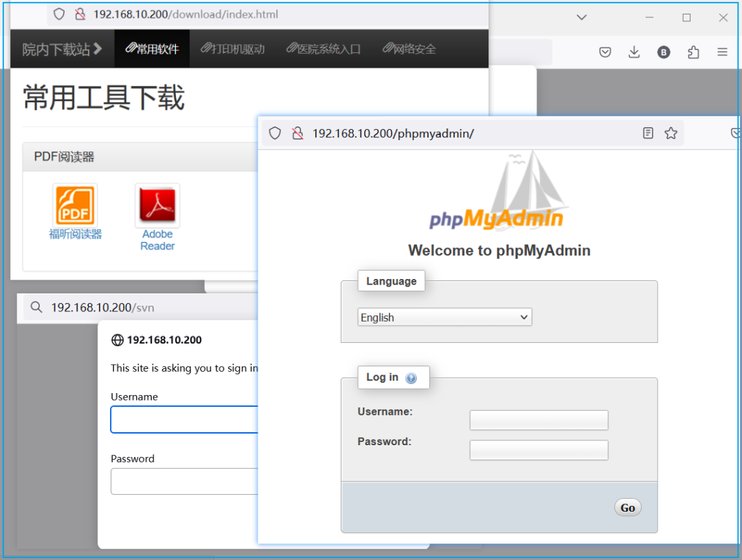The height and width of the screenshot is (560, 742).
Task: Click globe icon beside 192.168.10.200 in sign-in dialog
Action: click(117, 340)
